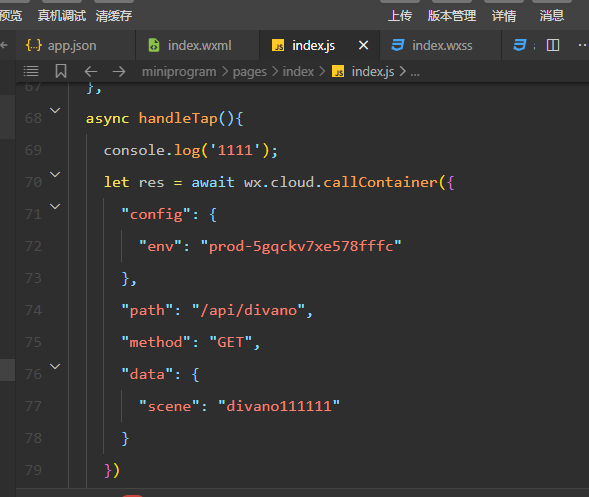This screenshot has width=589, height=497.
Task: Click the 真机调试 remote debug button
Action: pyautogui.click(x=62, y=16)
